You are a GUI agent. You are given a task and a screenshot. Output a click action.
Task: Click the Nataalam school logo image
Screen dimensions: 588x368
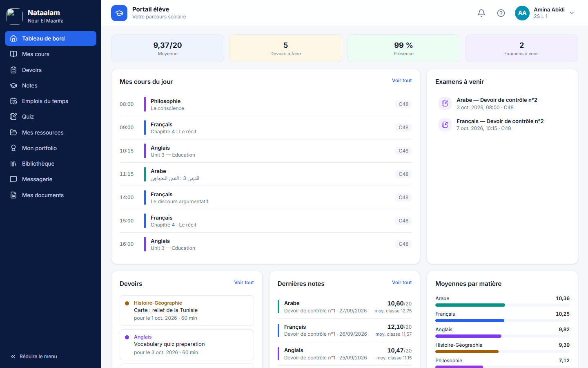tap(15, 16)
